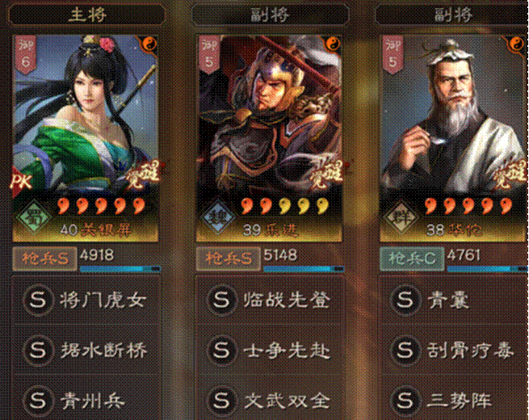Open the 乐进 hero card portrait
Viewport: 529px width, 420px height.
pyautogui.click(x=269, y=138)
